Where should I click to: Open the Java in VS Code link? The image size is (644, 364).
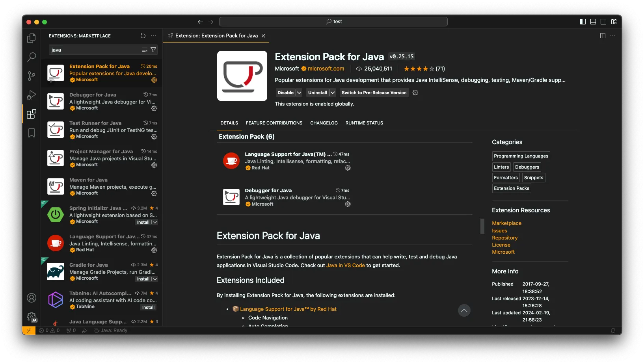(346, 266)
